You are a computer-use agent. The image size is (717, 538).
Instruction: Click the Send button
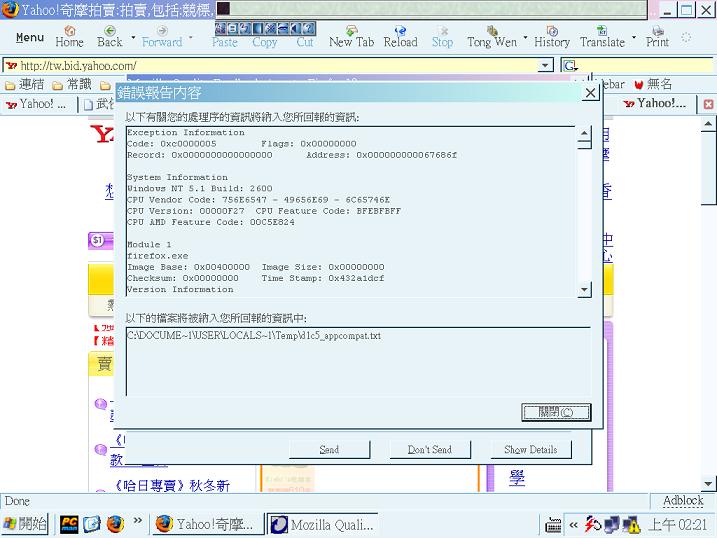329,450
